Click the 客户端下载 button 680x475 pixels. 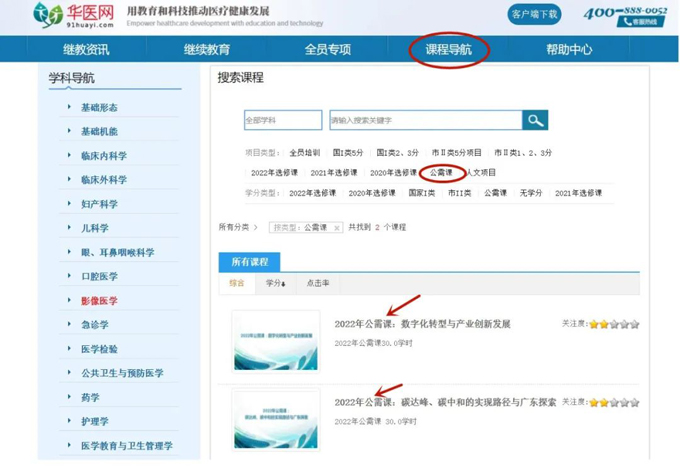click(x=534, y=14)
